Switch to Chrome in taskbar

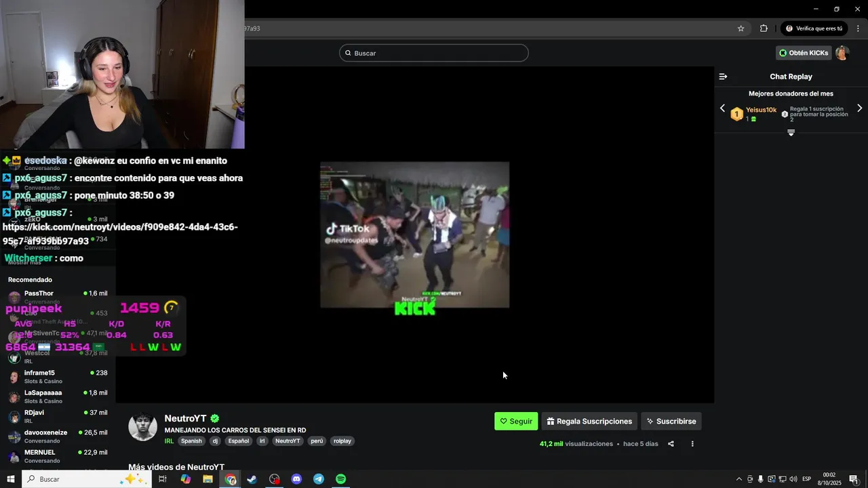pyautogui.click(x=231, y=479)
